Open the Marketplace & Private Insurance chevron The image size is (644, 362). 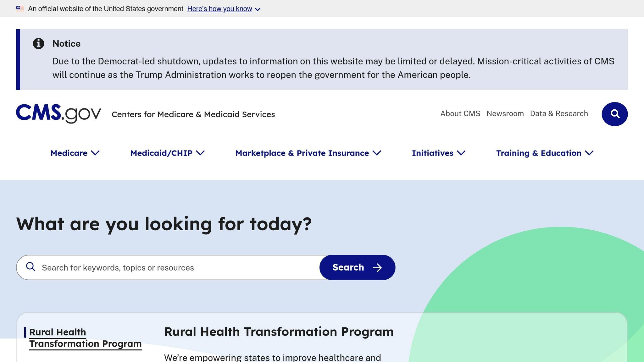[377, 153]
